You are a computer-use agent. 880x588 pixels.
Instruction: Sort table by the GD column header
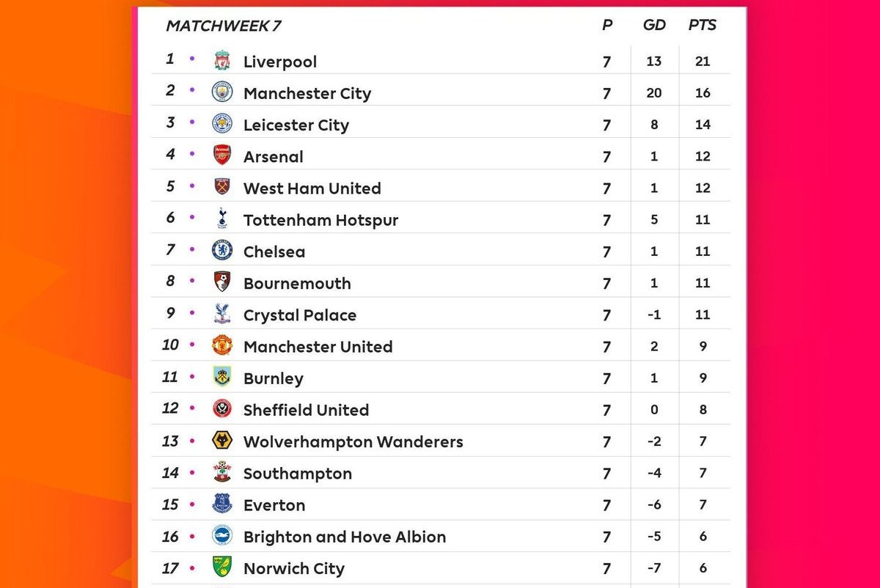point(653,26)
